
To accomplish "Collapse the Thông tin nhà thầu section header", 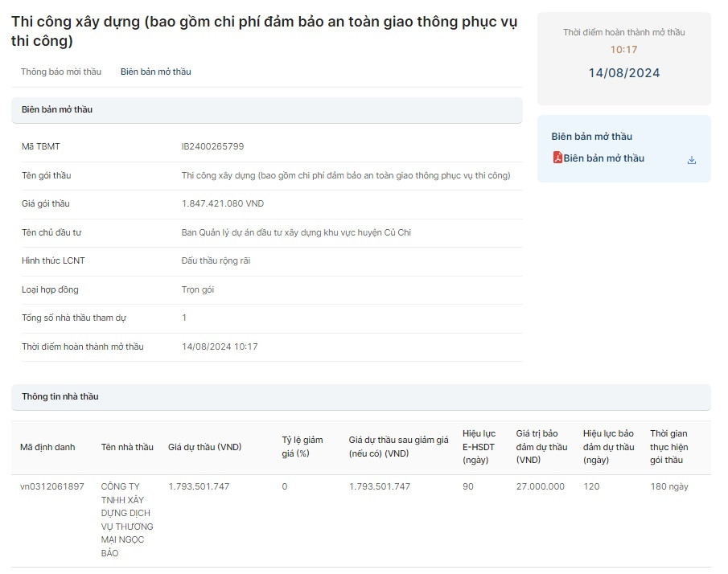I will (360, 396).
